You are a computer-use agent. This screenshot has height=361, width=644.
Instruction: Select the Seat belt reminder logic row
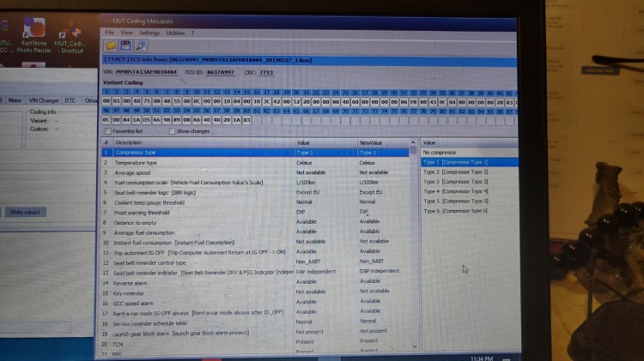[x=255, y=192]
